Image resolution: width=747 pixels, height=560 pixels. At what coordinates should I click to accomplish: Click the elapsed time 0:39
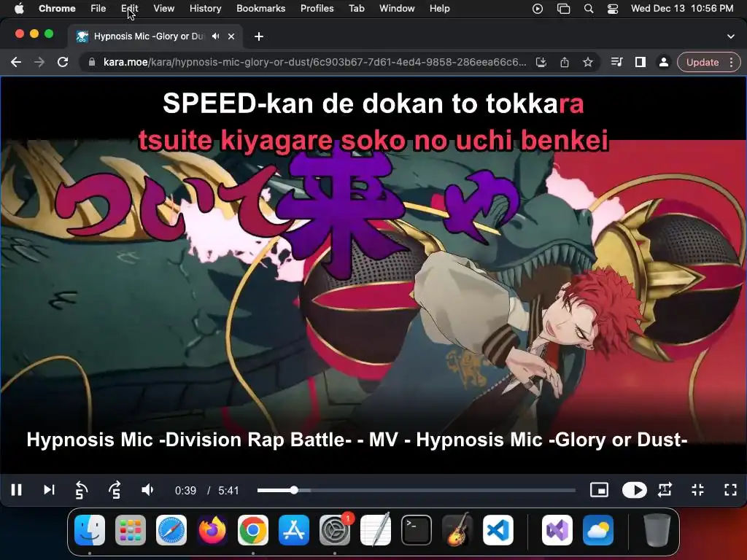[185, 491]
